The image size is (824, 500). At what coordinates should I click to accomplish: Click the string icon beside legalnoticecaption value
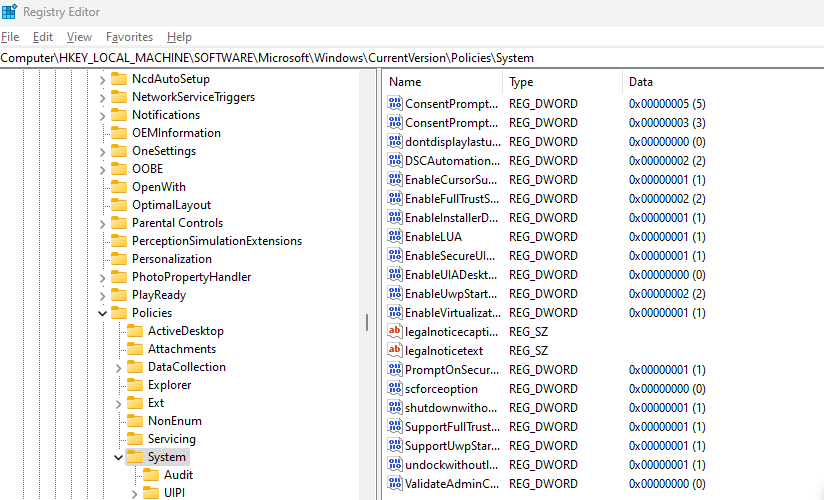point(394,332)
